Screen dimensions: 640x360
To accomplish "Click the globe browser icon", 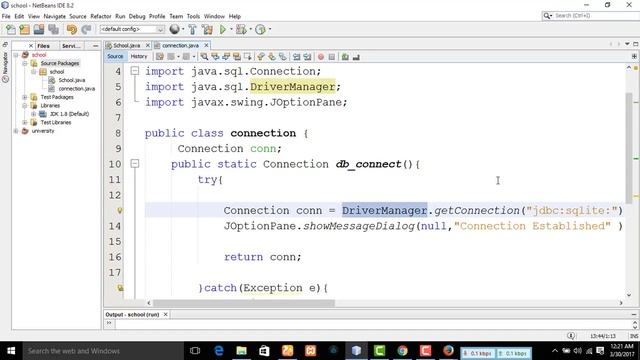I will tap(174, 29).
